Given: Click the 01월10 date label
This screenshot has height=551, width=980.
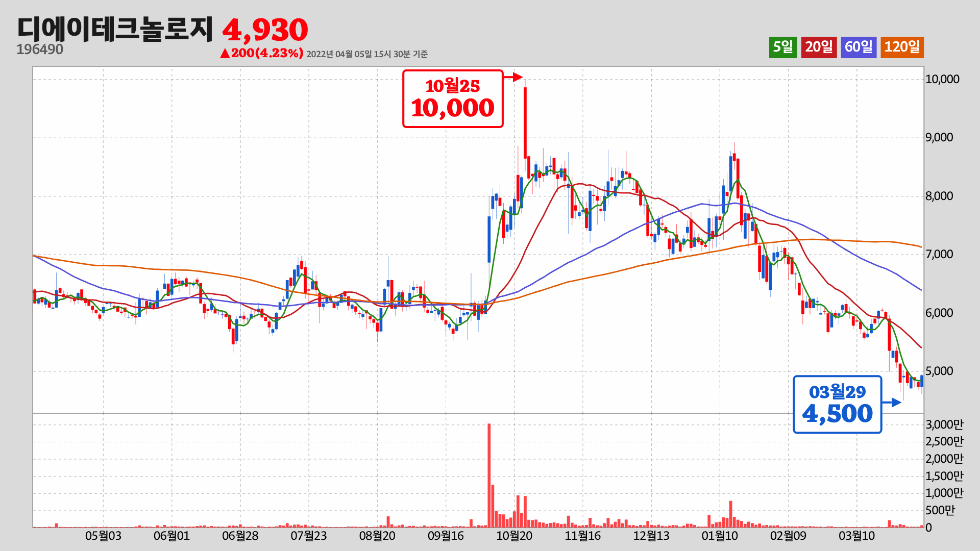Looking at the screenshot, I should pos(720,536).
